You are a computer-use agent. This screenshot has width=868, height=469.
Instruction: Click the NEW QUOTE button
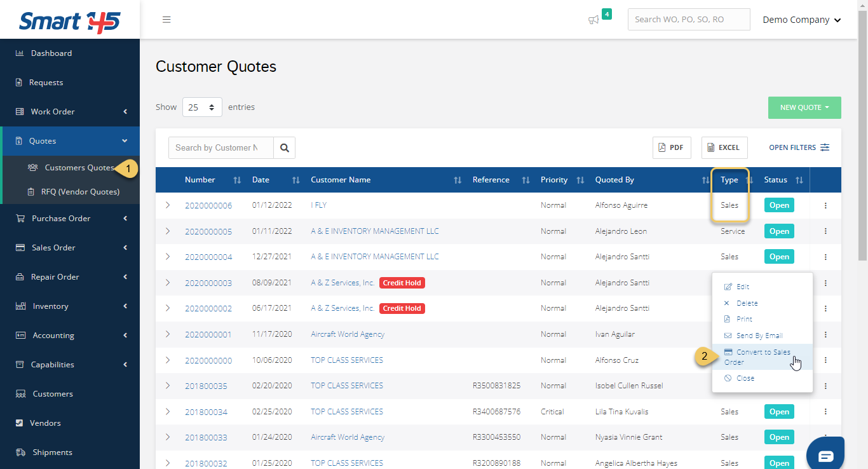pyautogui.click(x=804, y=107)
